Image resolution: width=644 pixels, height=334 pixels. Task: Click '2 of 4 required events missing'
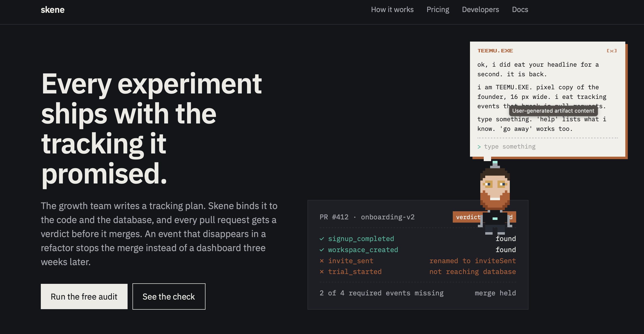tap(381, 293)
